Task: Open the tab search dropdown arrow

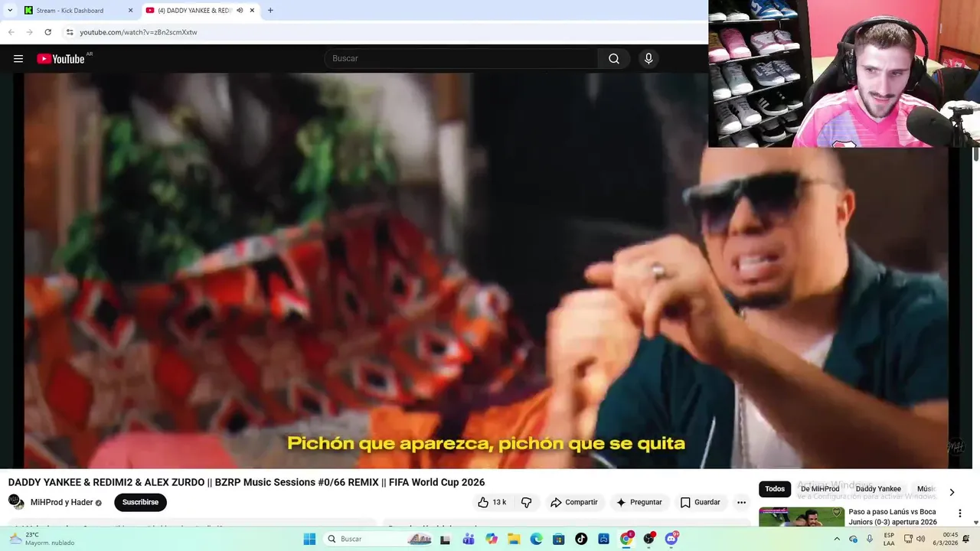Action: point(10,11)
